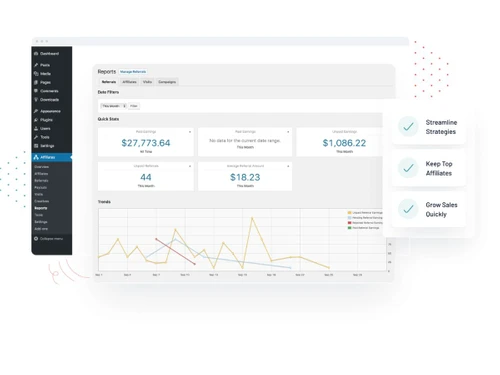Screen dimensions: 500x375
Task: Open Add-ons in the sidebar submenu
Action: tap(41, 229)
